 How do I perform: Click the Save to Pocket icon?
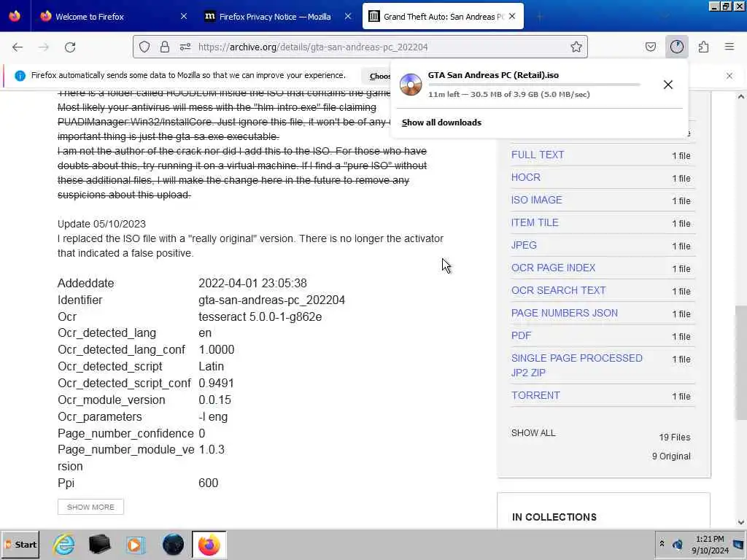[x=650, y=47]
